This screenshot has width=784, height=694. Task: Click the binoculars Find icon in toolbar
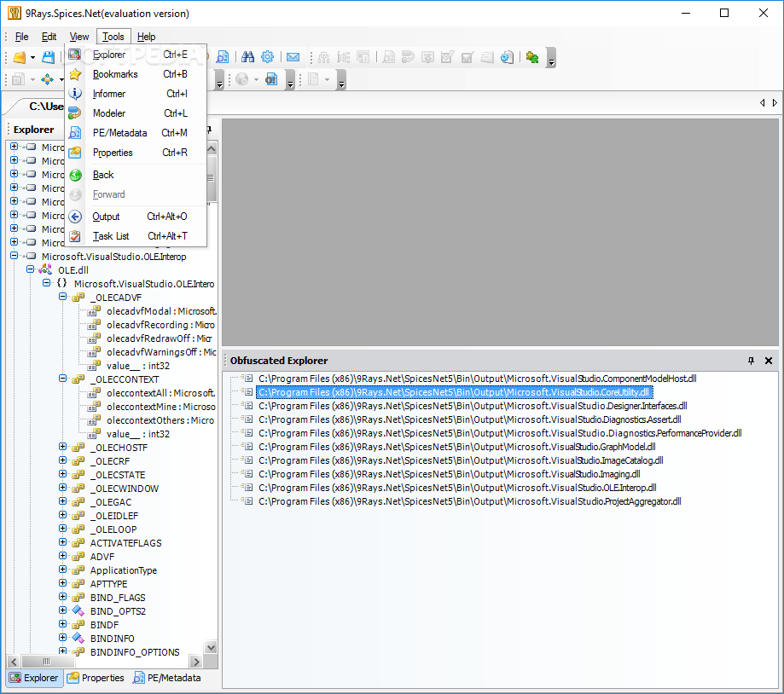[247, 57]
